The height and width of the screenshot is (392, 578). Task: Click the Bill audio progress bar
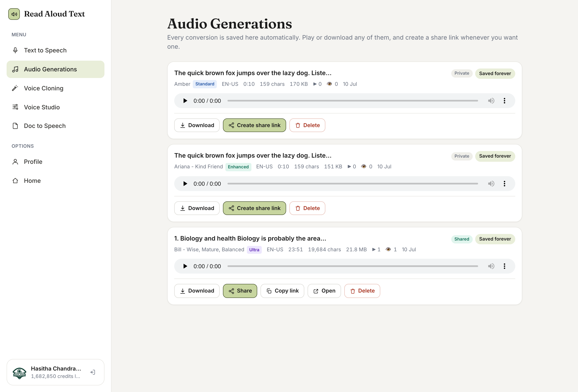pos(353,266)
